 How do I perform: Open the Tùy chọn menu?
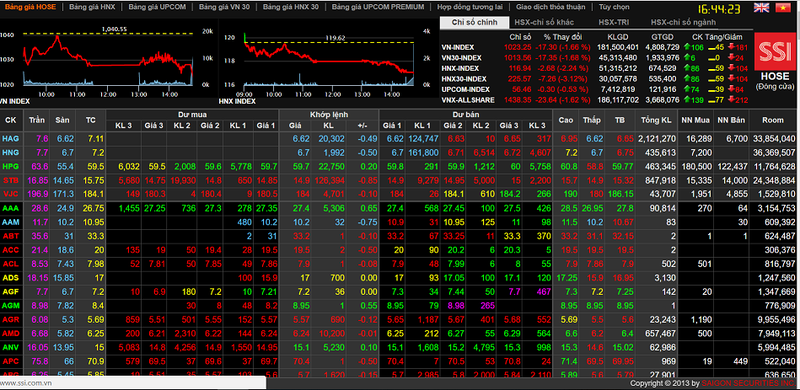(614, 7)
